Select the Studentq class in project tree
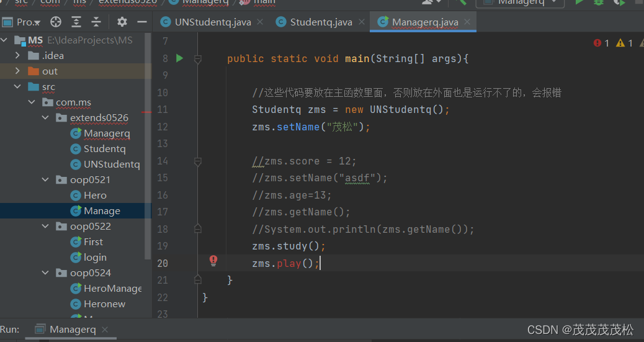 pos(105,149)
